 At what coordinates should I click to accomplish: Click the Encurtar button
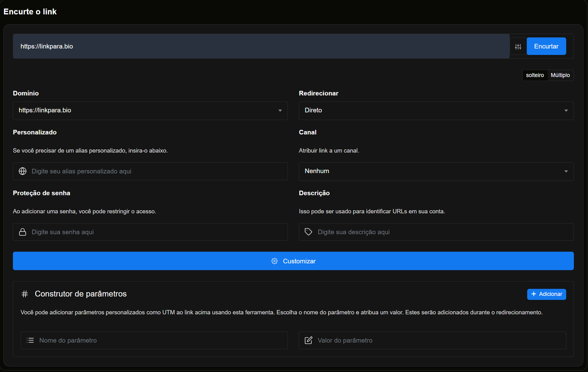pyautogui.click(x=546, y=46)
